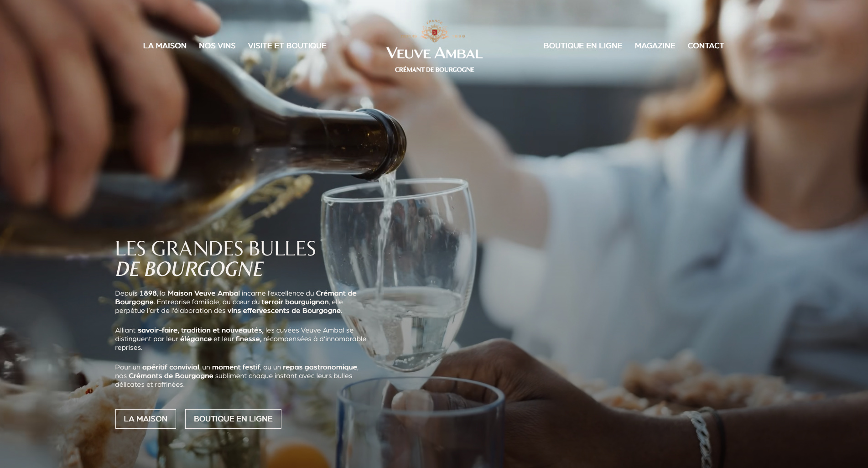
Task: Go to VISITE ET BOUTIQUE in navigation
Action: [x=287, y=46]
